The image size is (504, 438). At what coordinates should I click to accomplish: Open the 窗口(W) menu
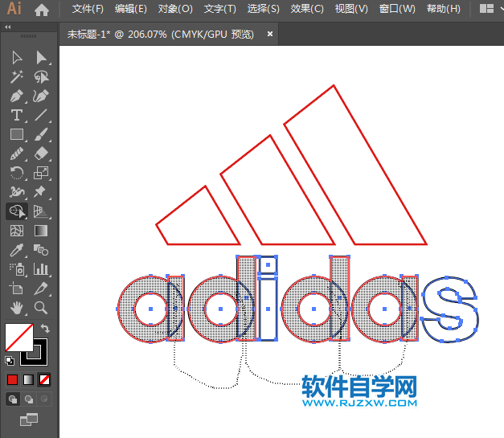[397, 9]
